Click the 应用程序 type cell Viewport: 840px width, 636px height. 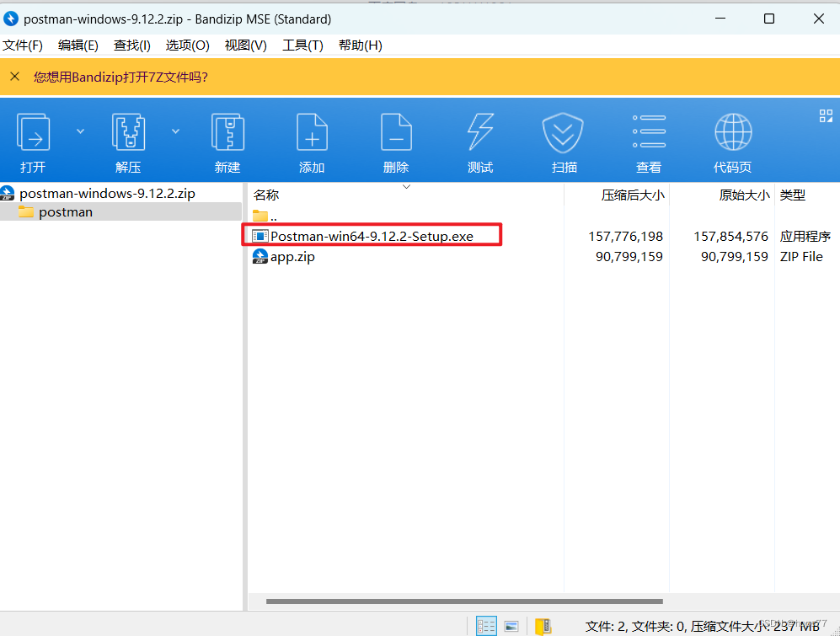[805, 237]
